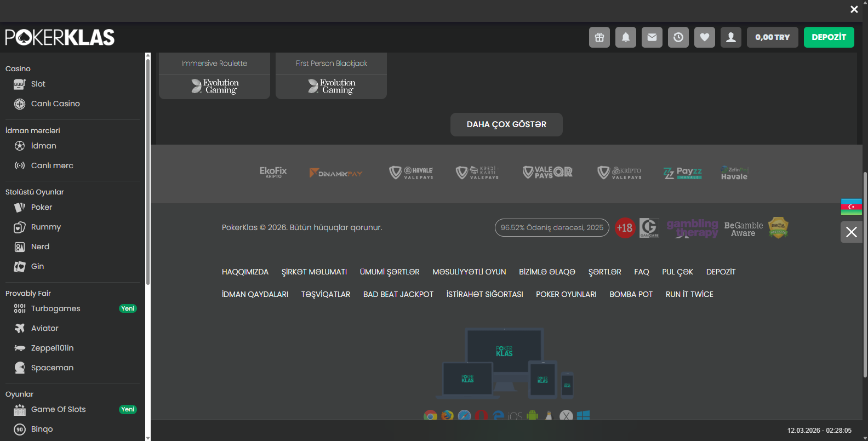Click the sidebar vertical scrollbar
Screen dimensions: 868x441
[147, 170]
